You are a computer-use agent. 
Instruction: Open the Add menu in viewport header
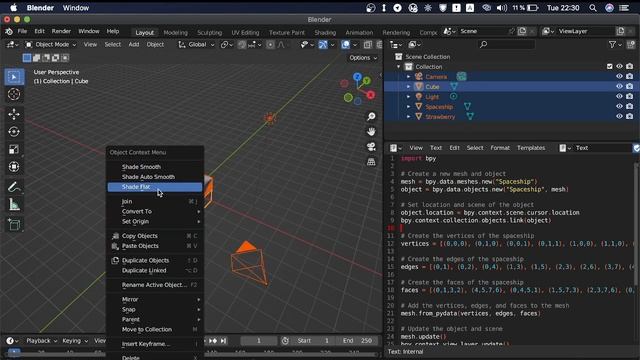pyautogui.click(x=134, y=44)
